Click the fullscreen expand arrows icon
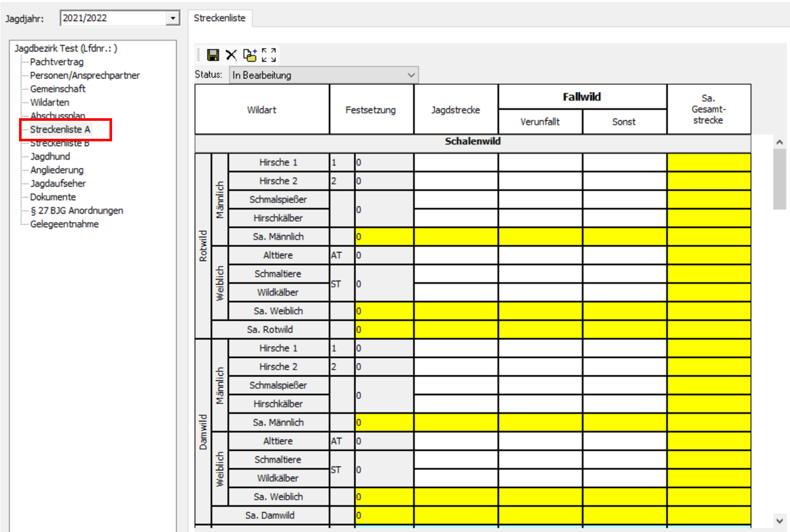This screenshot has height=532, width=790. (268, 55)
